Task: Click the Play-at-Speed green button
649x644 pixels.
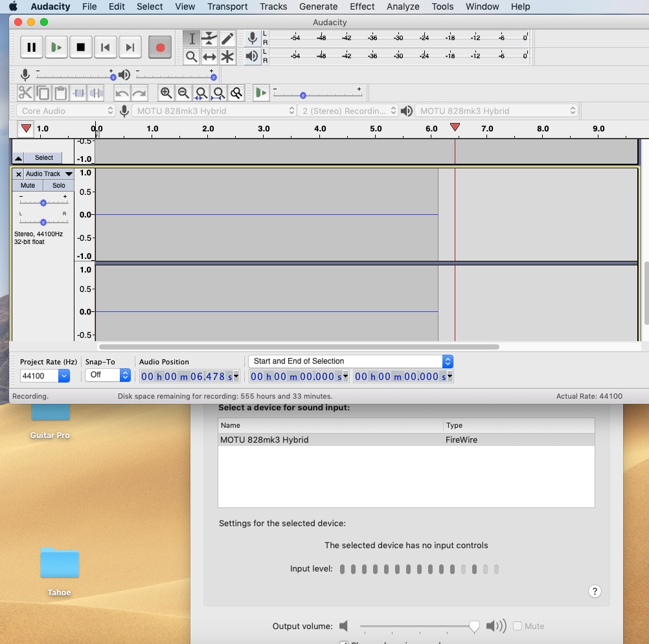Action: tap(261, 93)
